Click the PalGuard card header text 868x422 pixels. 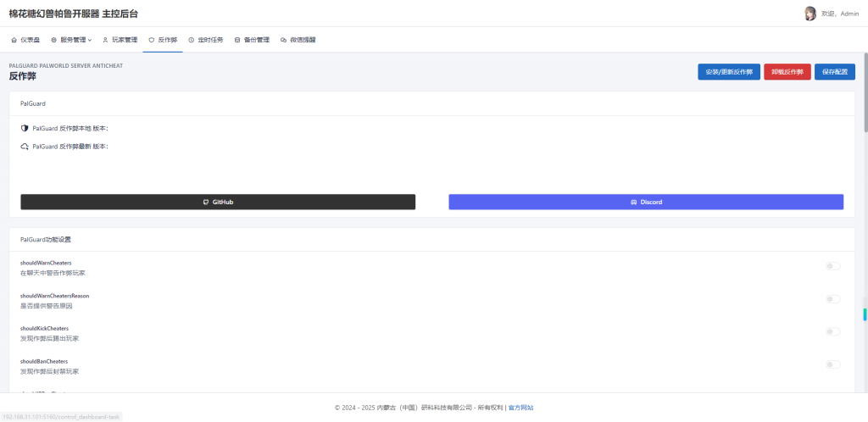[x=33, y=103]
